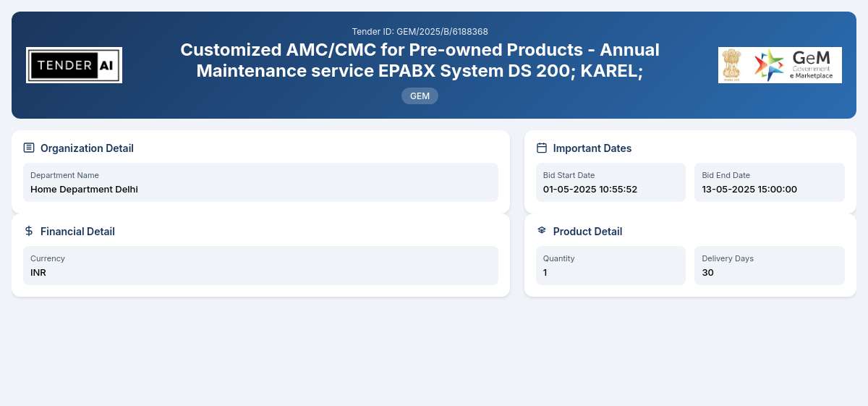This screenshot has height=406, width=868.
Task: Click the Currency INR field
Action: tap(260, 266)
